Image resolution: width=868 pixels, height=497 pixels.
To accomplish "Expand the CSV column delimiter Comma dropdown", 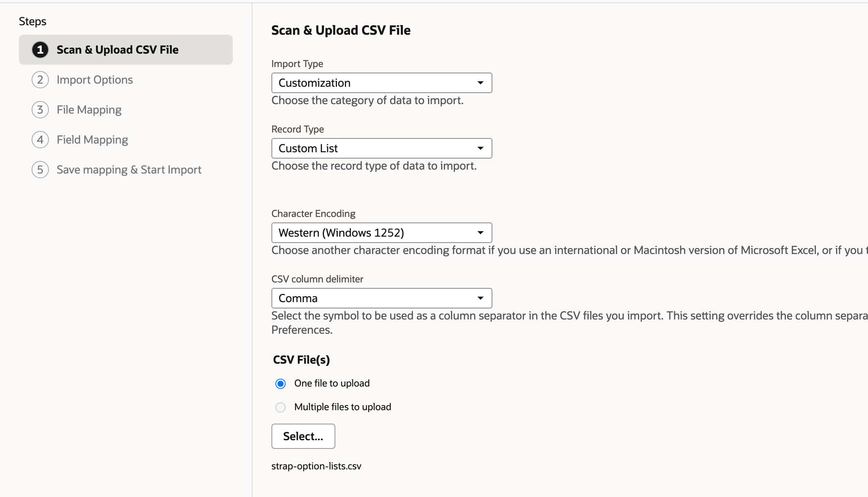I will click(382, 298).
